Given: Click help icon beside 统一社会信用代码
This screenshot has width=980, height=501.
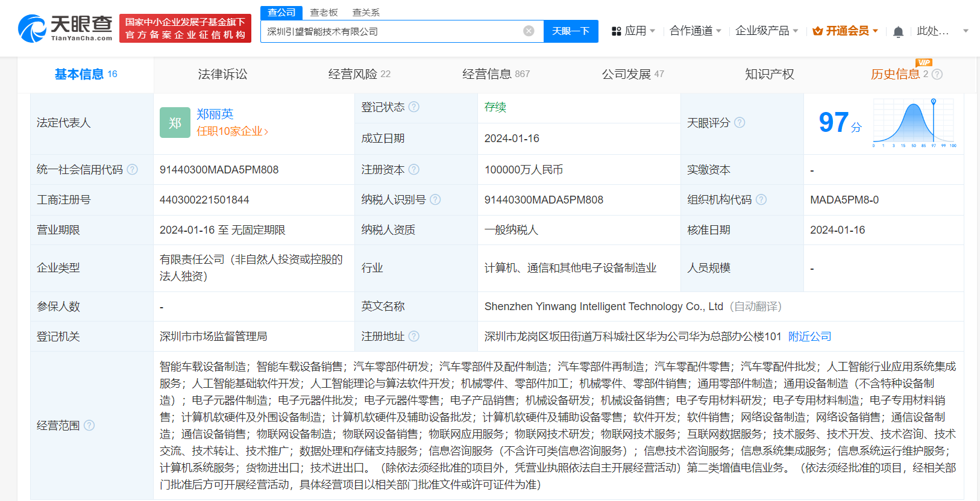Looking at the screenshot, I should (133, 170).
